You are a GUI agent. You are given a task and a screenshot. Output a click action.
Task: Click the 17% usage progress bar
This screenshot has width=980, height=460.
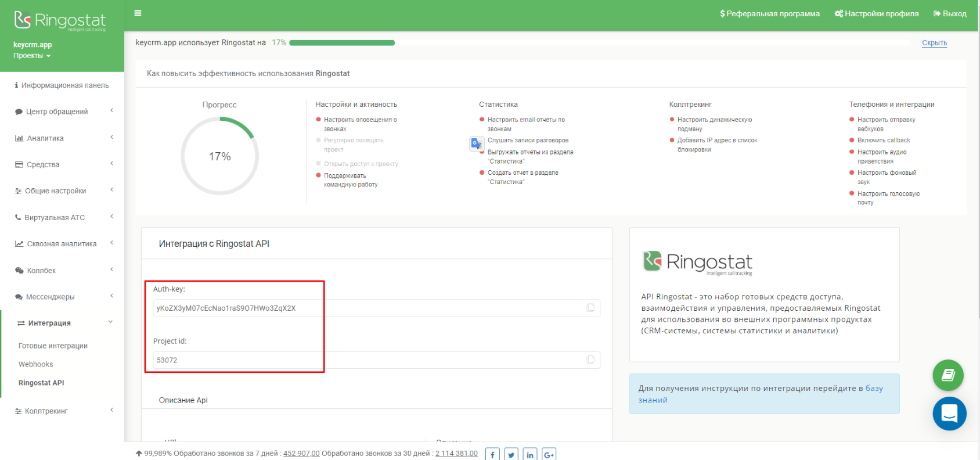[x=600, y=43]
